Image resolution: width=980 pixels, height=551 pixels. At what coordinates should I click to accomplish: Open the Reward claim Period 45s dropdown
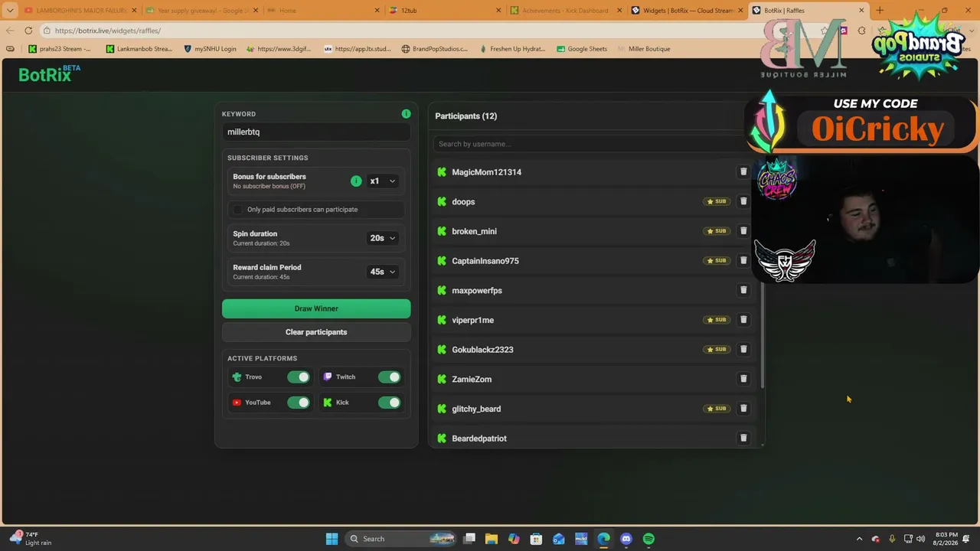(382, 272)
